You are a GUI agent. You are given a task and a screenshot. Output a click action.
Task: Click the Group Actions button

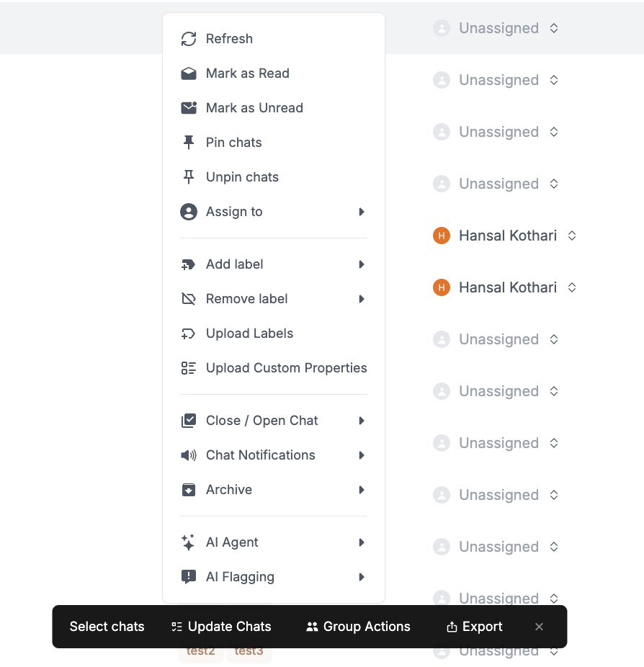pyautogui.click(x=358, y=627)
